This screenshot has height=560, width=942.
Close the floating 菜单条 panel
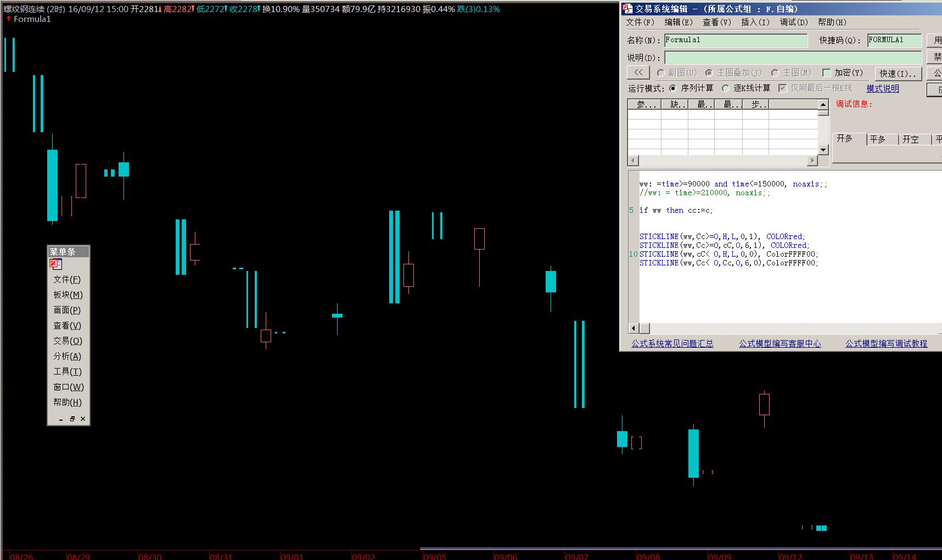pos(83,419)
